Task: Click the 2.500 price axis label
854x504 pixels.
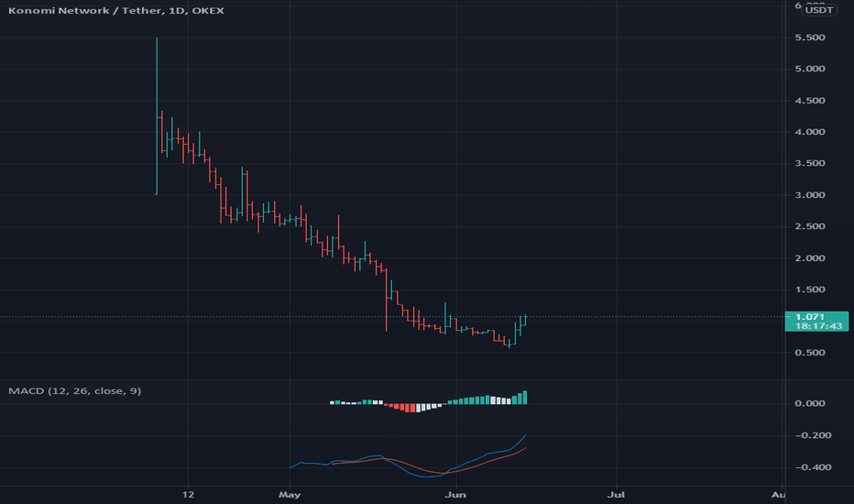Action: 810,226
